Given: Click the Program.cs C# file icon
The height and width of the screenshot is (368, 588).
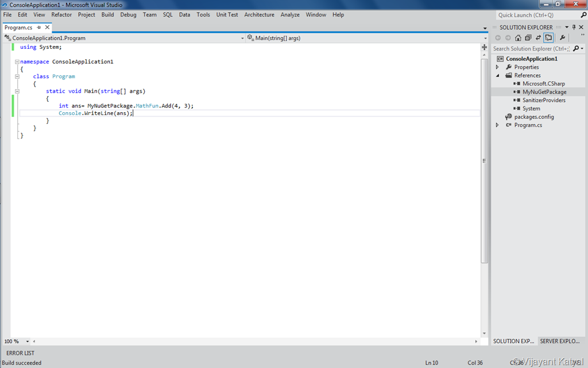Looking at the screenshot, I should click(509, 125).
